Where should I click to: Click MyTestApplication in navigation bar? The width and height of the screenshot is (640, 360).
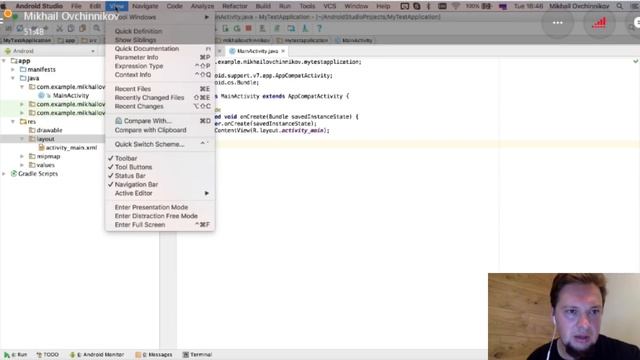[27, 40]
